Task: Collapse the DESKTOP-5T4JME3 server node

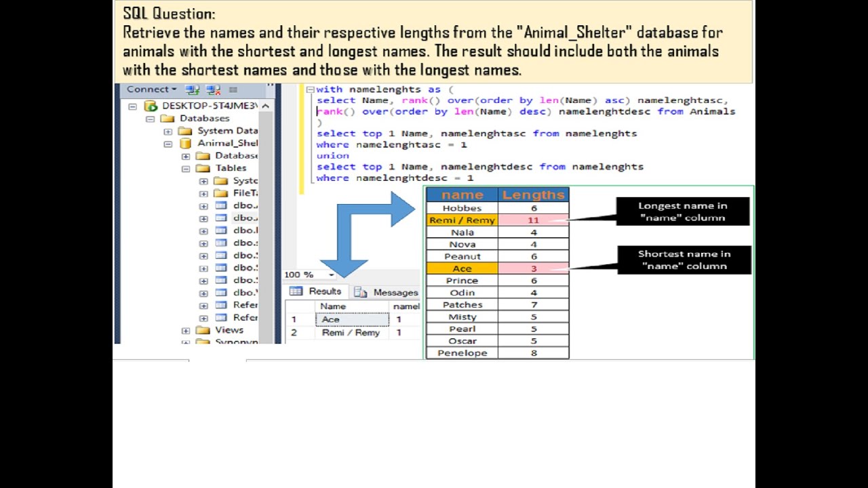Action: 132,106
